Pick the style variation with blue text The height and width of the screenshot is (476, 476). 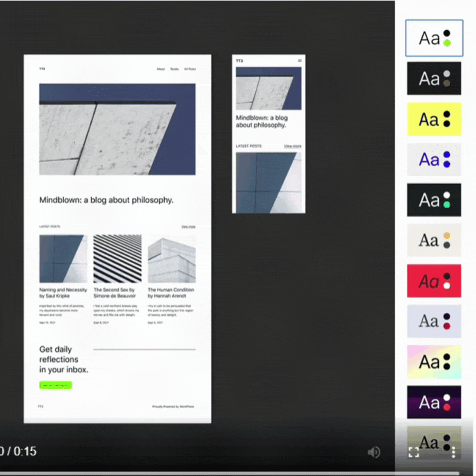click(434, 160)
